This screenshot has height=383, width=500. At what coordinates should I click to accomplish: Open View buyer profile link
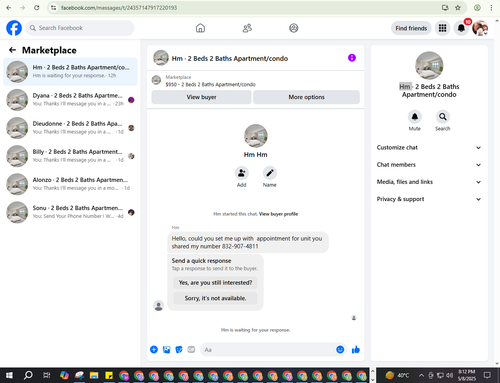click(278, 214)
